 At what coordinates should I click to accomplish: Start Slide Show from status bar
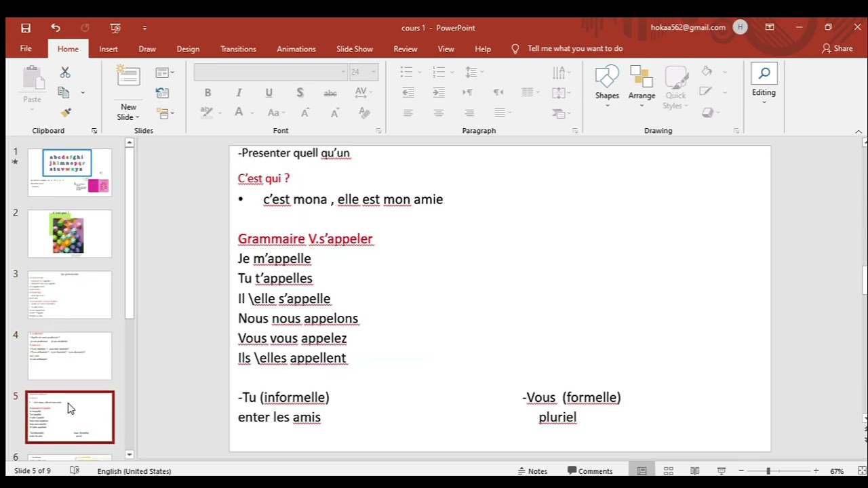pyautogui.click(x=722, y=471)
